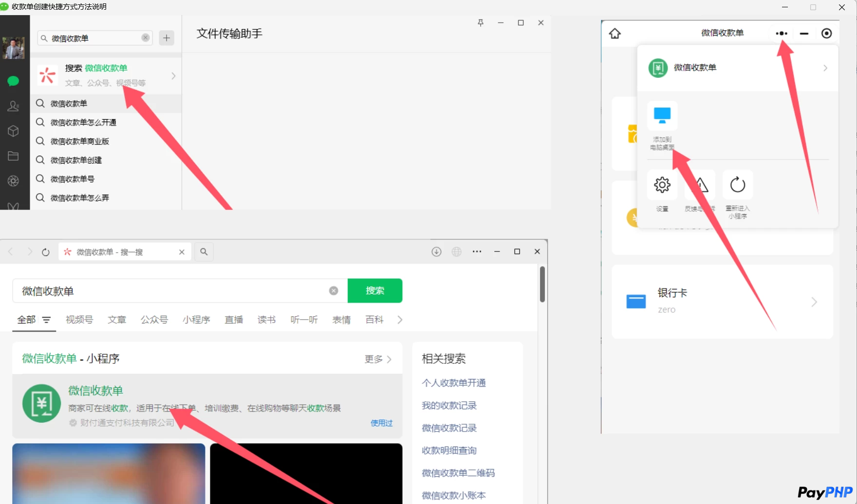Open the 银行卡 card icon entry
The width and height of the screenshot is (857, 504).
click(636, 302)
